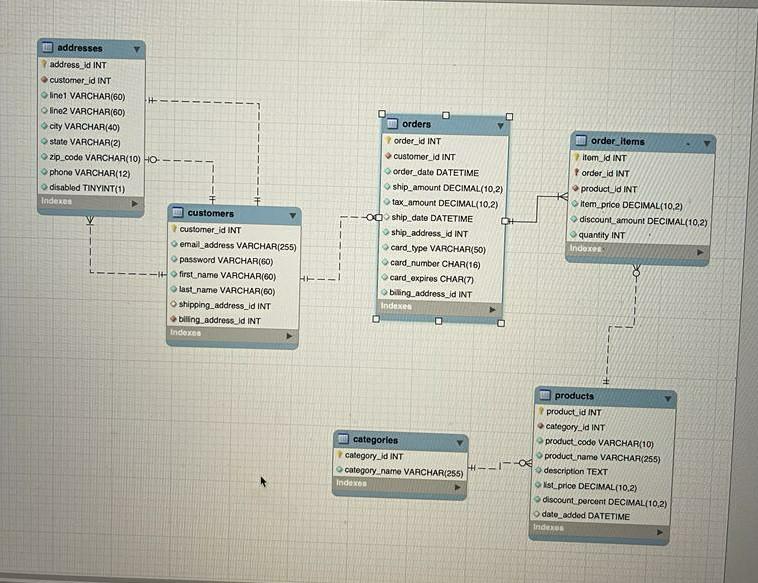758x583 pixels.
Task: Click email_address column diamond icon
Action: [x=174, y=245]
